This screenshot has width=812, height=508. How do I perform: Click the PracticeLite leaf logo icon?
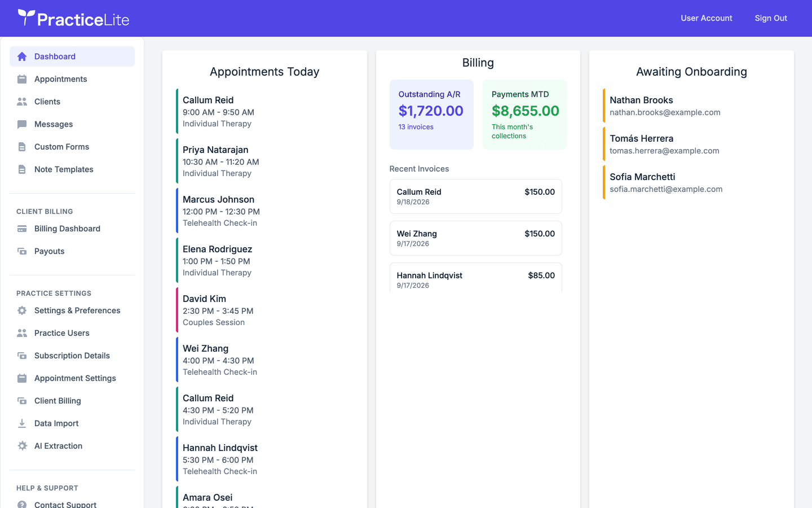coord(26,17)
